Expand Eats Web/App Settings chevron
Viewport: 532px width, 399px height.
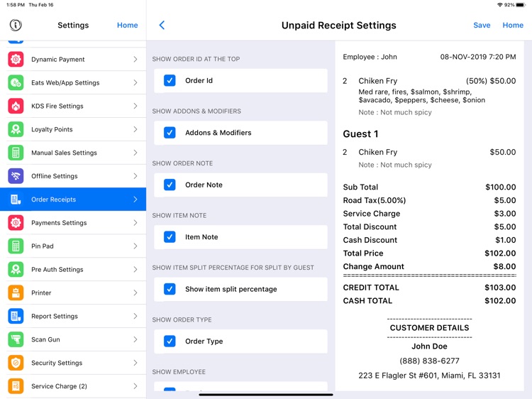click(x=135, y=82)
